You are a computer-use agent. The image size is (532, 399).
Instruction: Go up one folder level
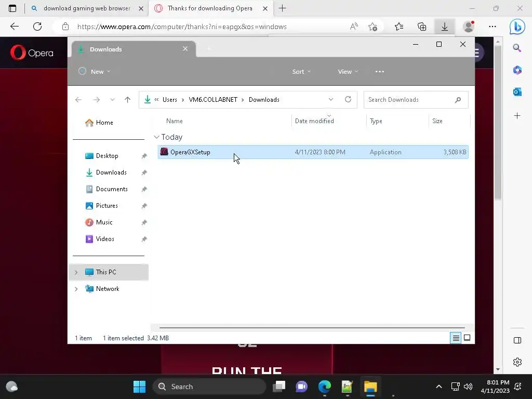coord(127,99)
